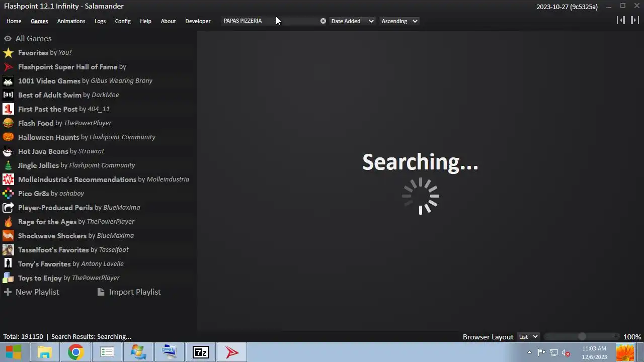The image size is (644, 362).
Task: Click the taskbar clock showing 11:03 AM
Action: pyautogui.click(x=594, y=352)
